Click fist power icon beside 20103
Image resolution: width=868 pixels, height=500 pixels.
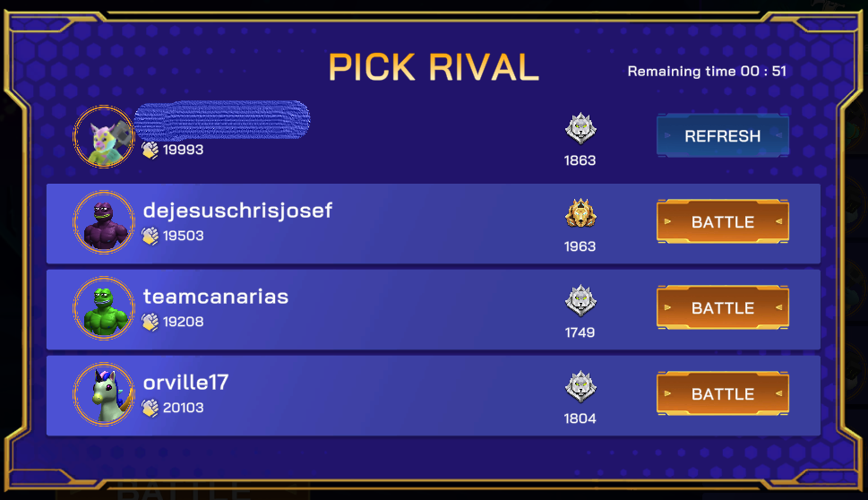(150, 408)
